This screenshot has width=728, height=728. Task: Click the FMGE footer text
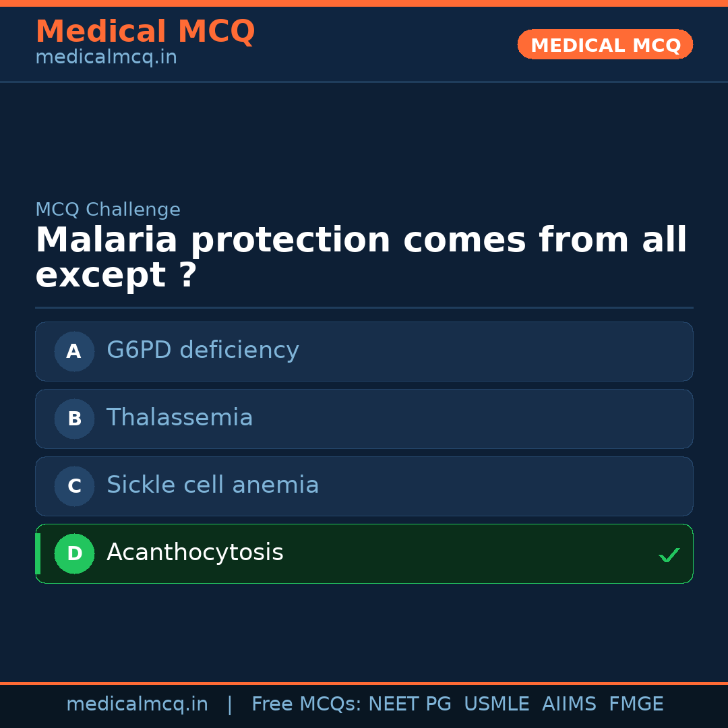[x=636, y=704]
